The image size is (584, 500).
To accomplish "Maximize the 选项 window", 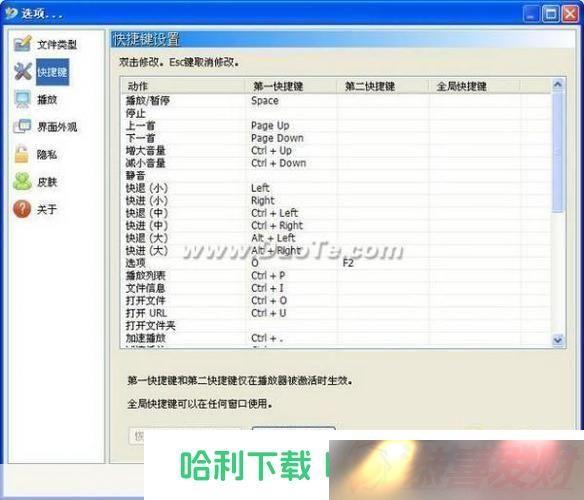I will point(550,14).
